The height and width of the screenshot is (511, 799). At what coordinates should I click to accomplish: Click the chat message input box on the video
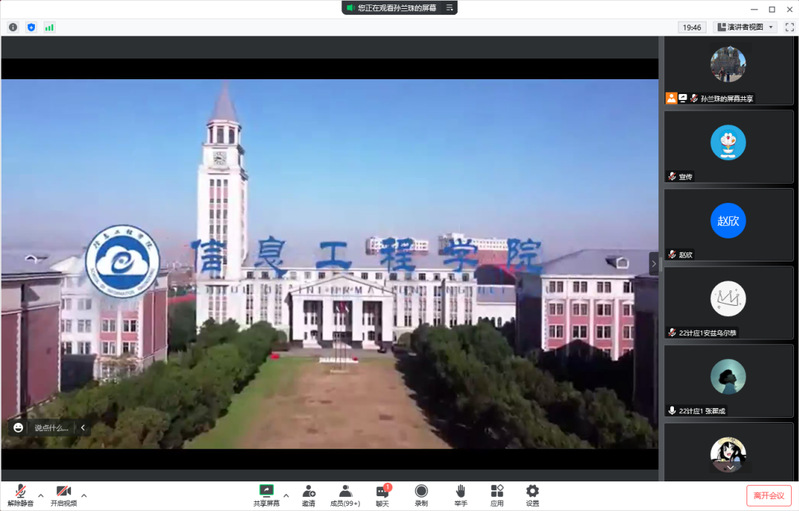pyautogui.click(x=50, y=428)
